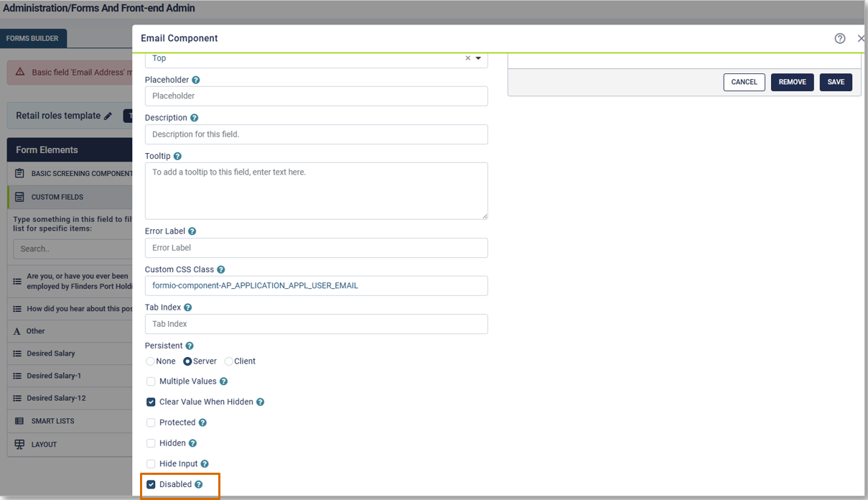Image resolution: width=868 pixels, height=500 pixels.
Task: Click the help icon next to Disabled
Action: (x=199, y=485)
